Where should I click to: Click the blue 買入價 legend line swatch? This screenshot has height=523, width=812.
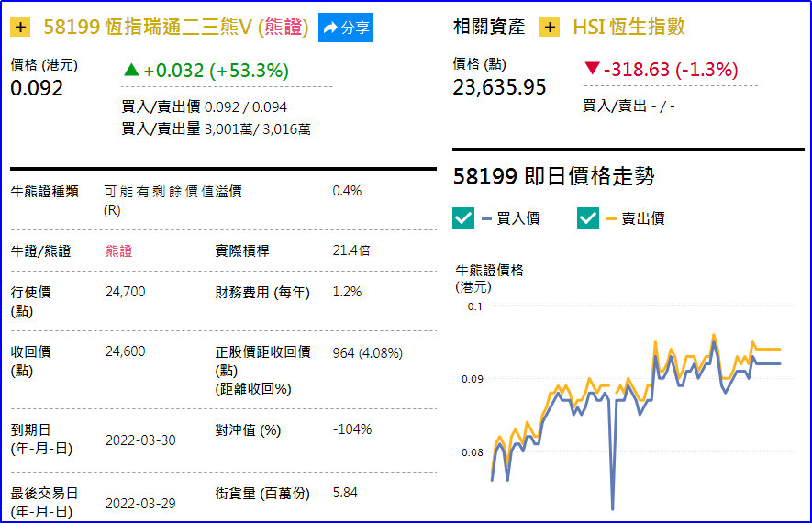pyautogui.click(x=486, y=218)
